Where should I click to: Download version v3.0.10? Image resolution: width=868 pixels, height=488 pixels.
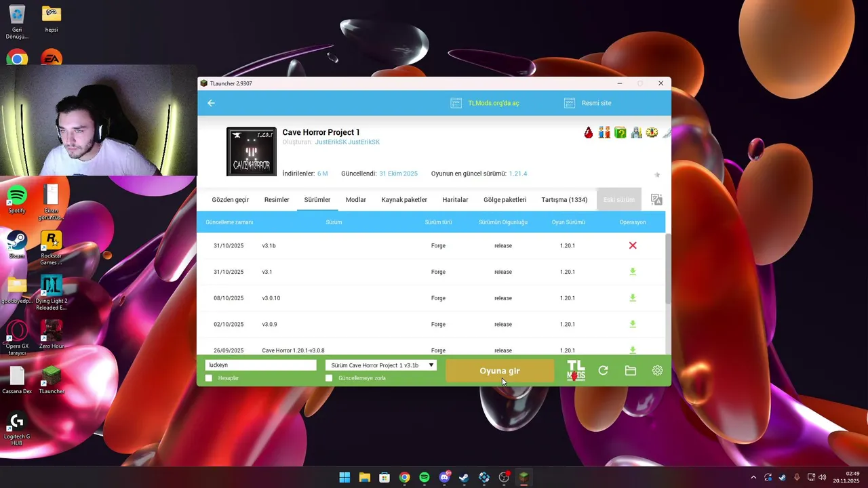click(633, 298)
